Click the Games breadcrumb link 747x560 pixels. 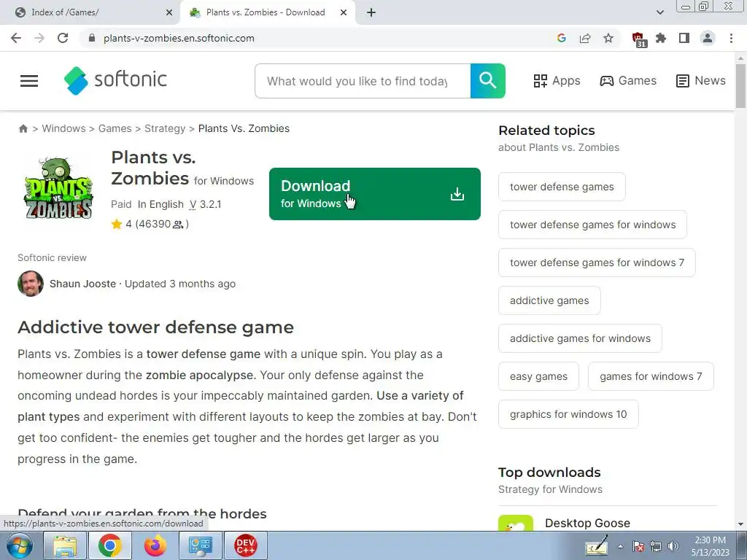115,128
